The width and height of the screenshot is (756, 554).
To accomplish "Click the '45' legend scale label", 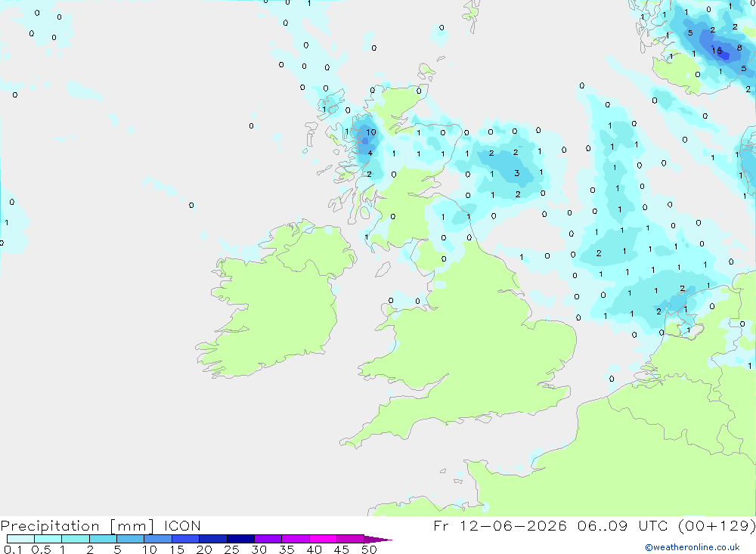I will tap(342, 549).
